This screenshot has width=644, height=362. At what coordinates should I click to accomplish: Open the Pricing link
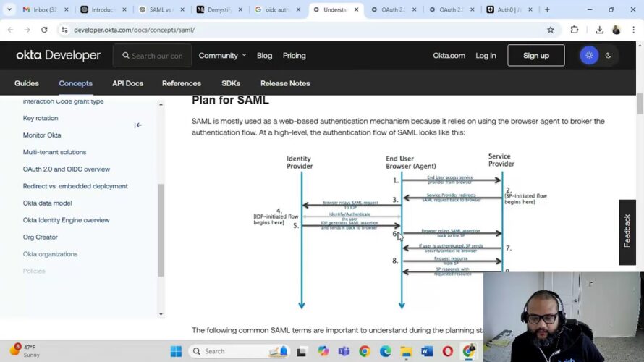294,56
